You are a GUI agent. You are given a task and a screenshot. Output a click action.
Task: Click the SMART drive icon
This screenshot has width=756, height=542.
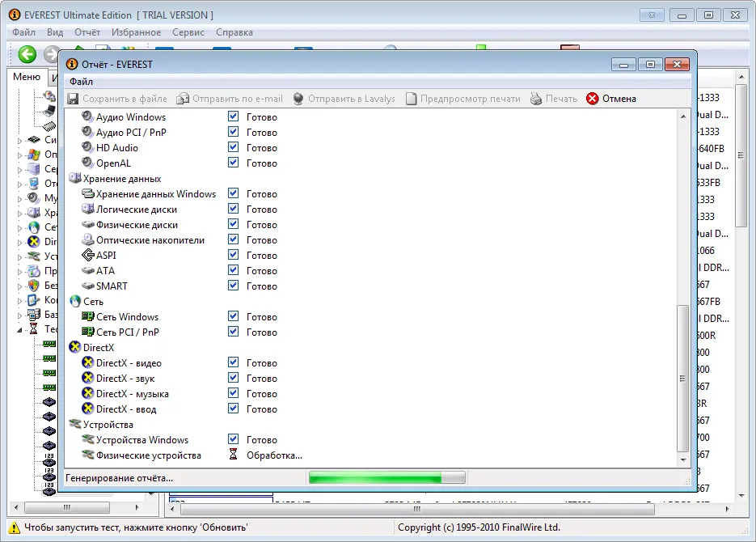(89, 286)
